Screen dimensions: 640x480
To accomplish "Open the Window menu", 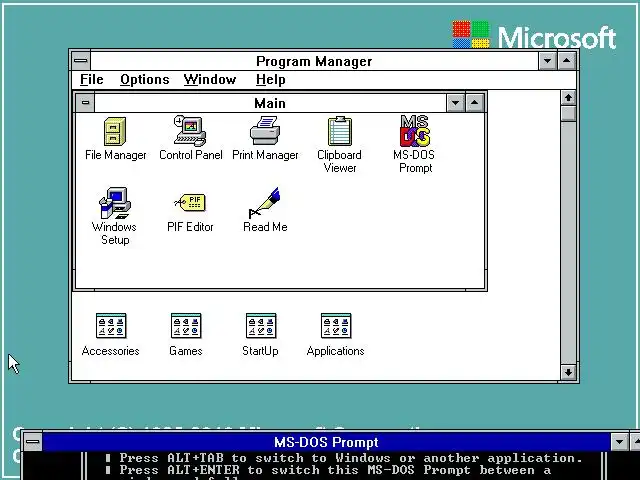I will coord(210,80).
